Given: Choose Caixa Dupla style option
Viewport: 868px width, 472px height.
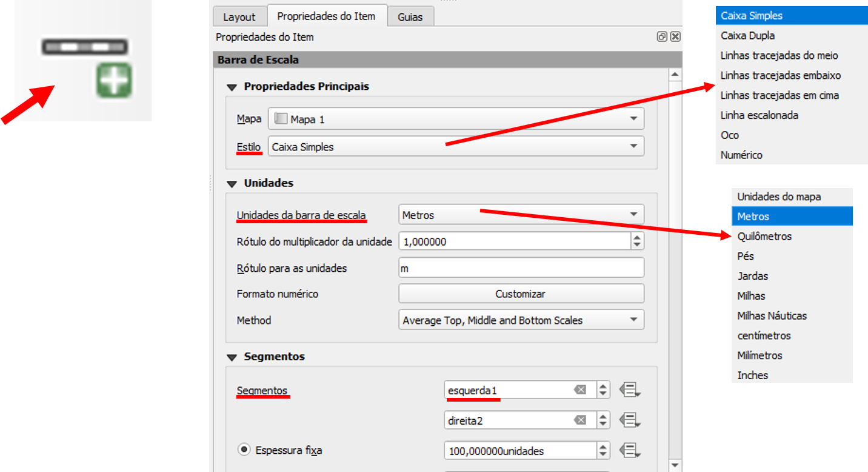Looking at the screenshot, I should point(747,36).
